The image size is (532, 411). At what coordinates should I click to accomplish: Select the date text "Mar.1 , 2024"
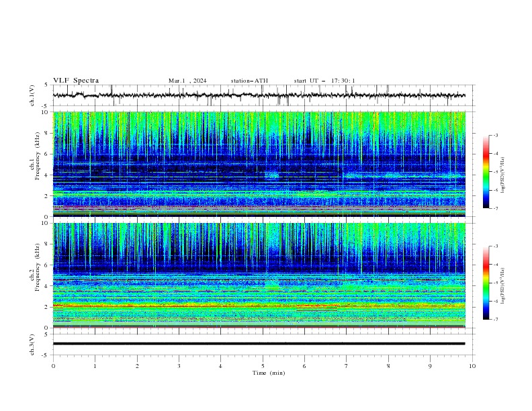tap(187, 81)
